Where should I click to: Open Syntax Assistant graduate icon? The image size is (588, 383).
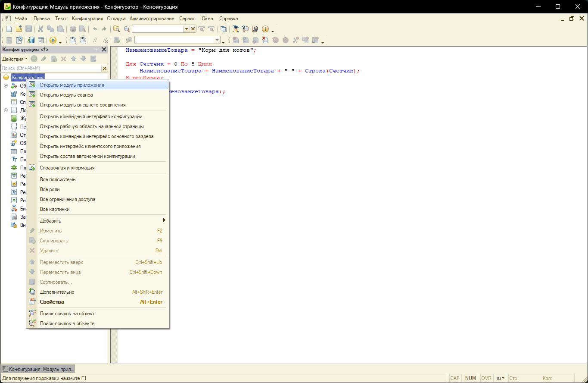236,29
